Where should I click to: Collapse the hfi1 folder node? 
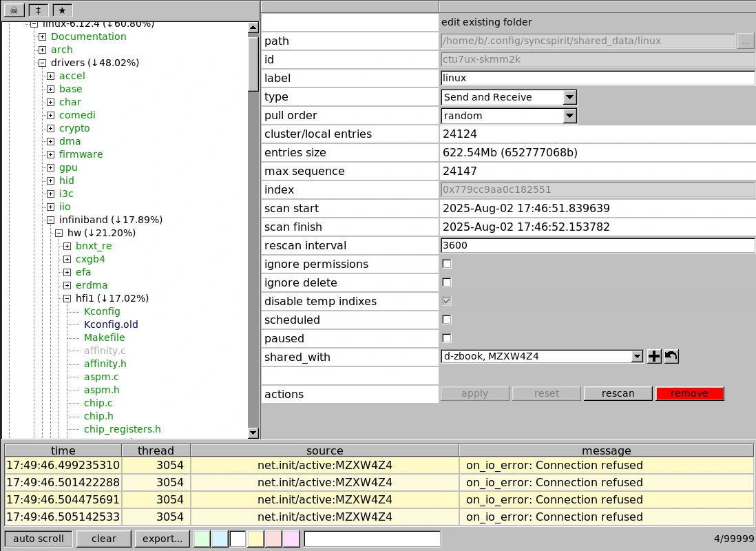(67, 299)
